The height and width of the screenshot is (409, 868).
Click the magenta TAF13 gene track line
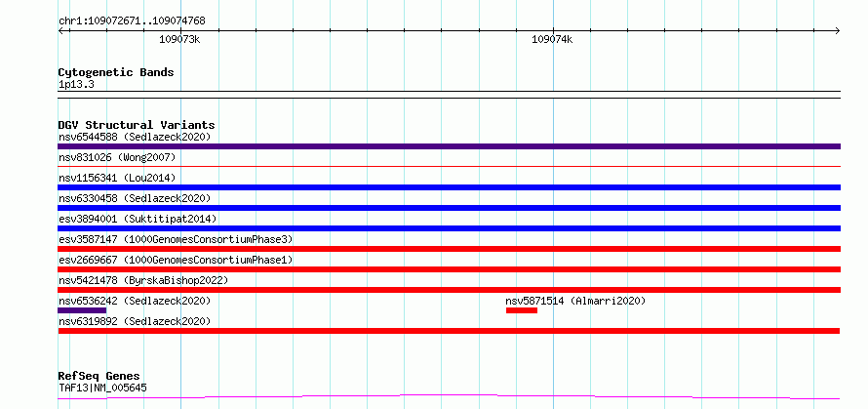(x=449, y=397)
